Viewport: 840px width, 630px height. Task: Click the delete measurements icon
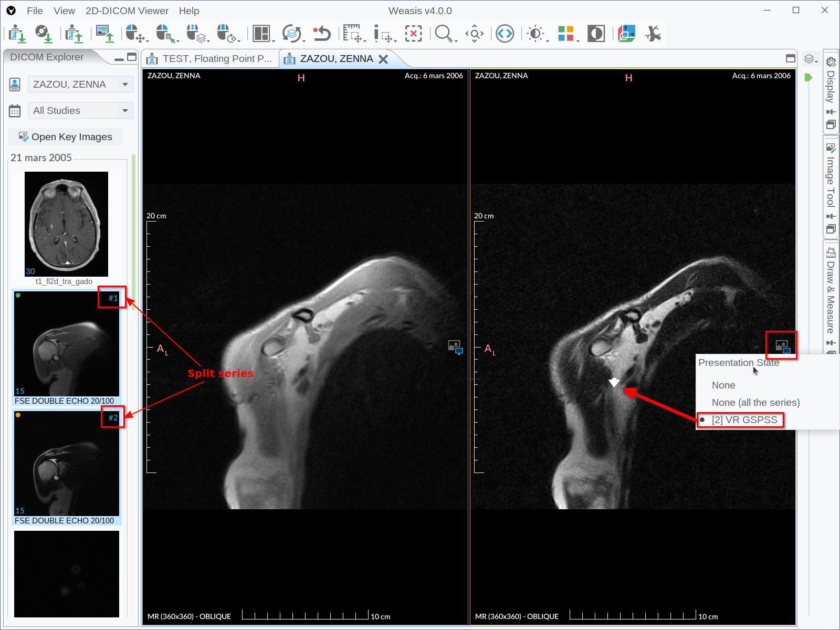point(413,33)
